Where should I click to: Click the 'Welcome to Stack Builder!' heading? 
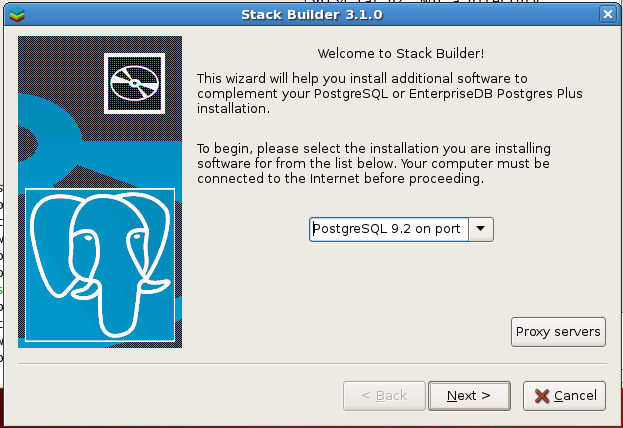401,53
